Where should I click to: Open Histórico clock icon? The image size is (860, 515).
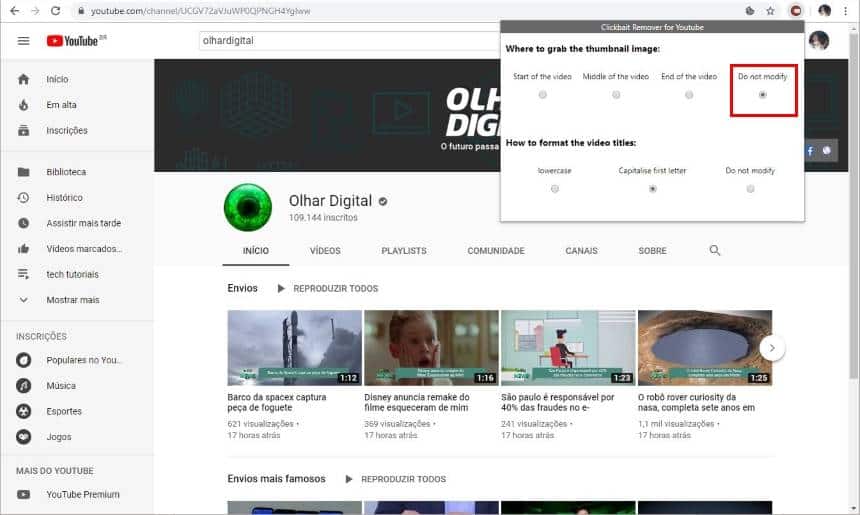pyautogui.click(x=24, y=197)
